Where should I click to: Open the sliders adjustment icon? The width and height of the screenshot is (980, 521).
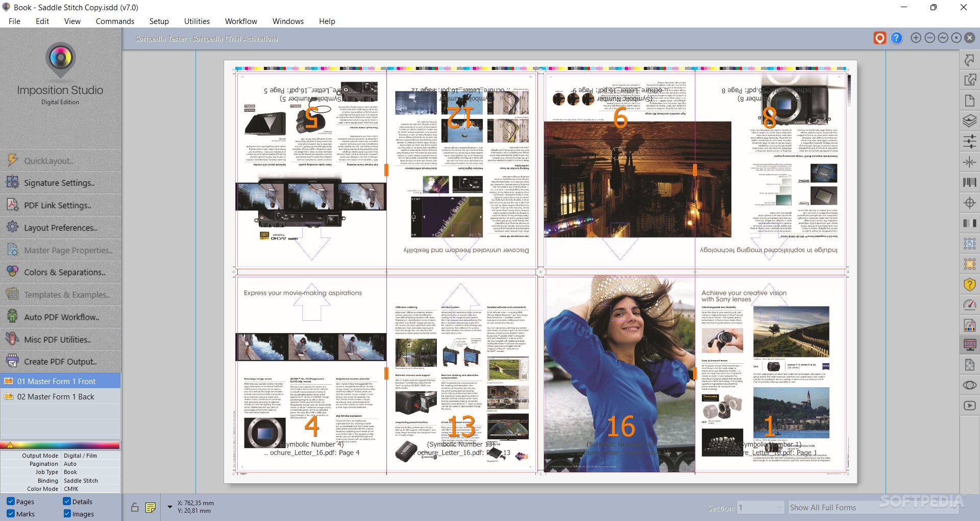[969, 141]
